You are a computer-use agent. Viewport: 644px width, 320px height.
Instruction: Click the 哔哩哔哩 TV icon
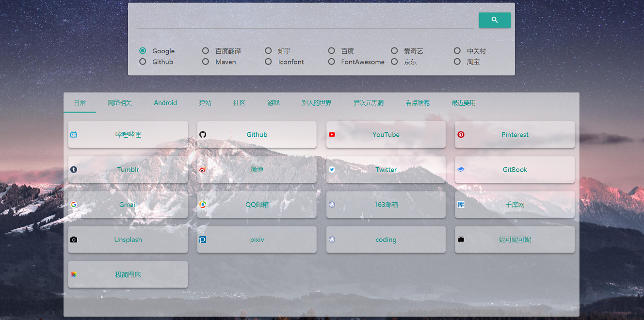click(74, 134)
